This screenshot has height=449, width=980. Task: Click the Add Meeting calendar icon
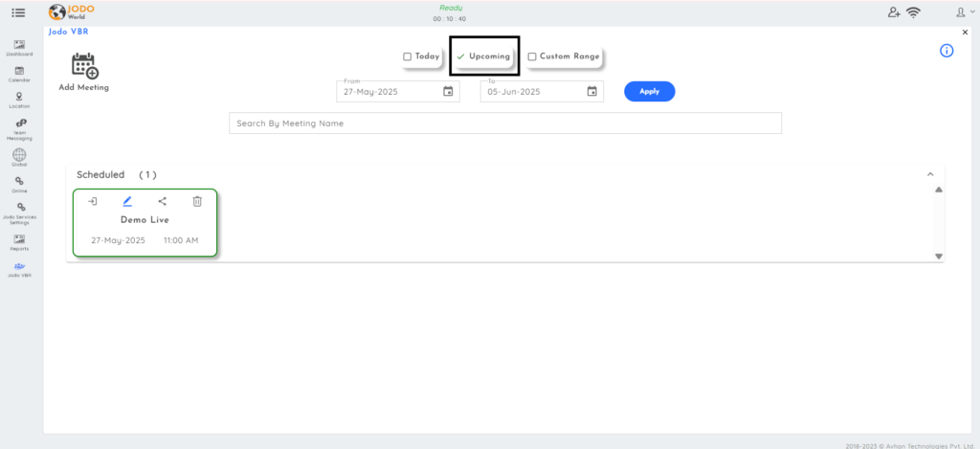[x=85, y=65]
